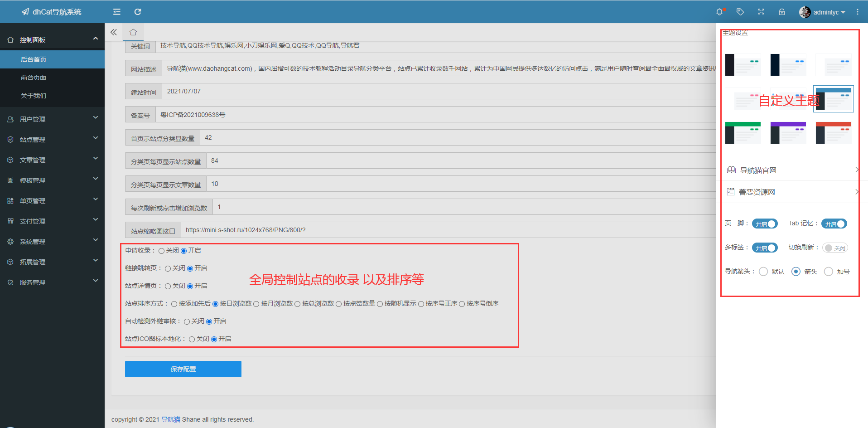The image size is (868, 428).
Task: Disable the 多标签 toggle
Action: (x=765, y=248)
